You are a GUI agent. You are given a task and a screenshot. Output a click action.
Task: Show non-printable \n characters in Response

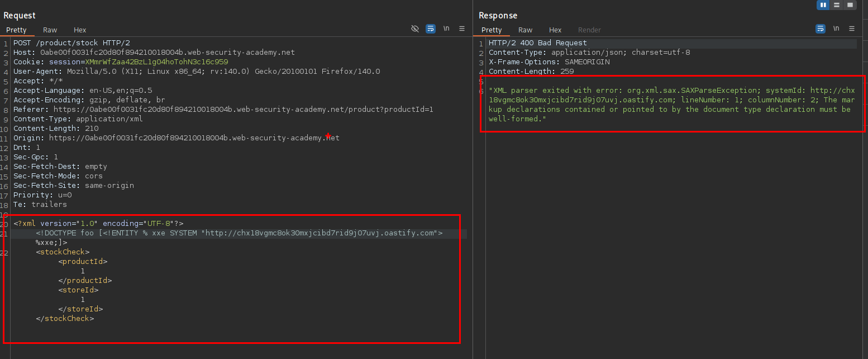click(836, 29)
